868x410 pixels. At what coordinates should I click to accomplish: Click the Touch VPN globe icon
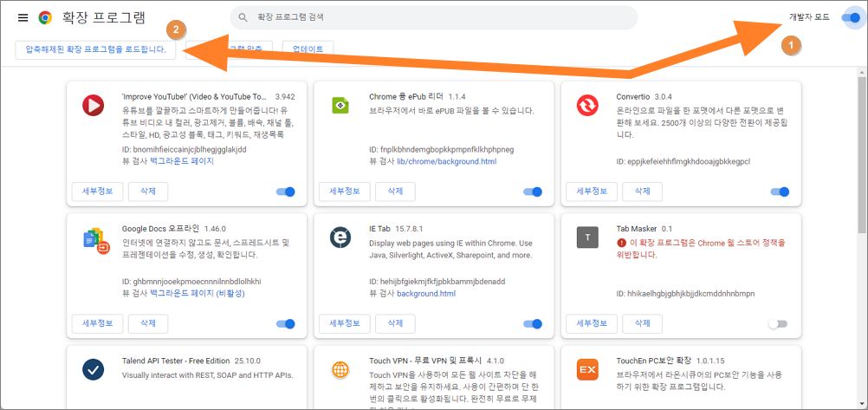[340, 369]
